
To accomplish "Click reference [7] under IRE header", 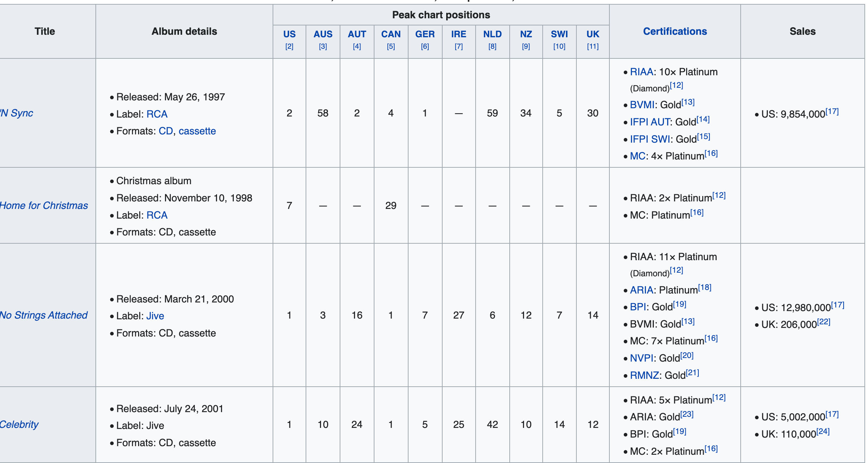I will coord(459,47).
